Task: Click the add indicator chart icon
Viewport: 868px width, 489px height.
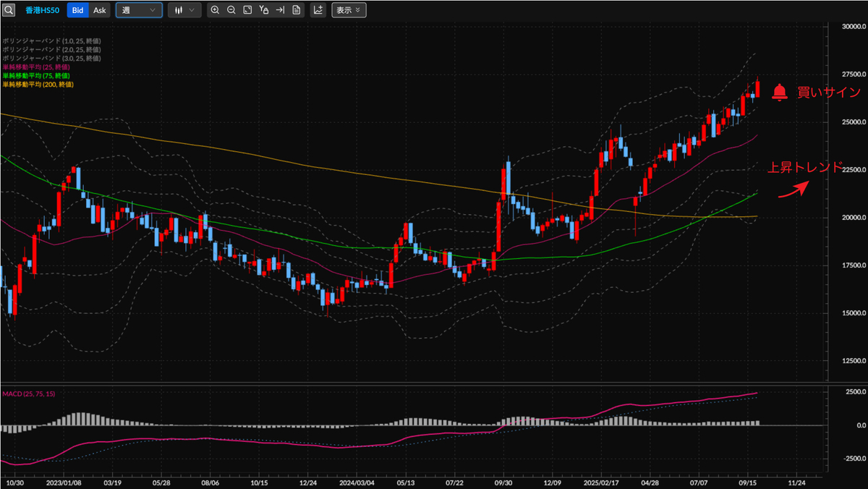Action: (318, 10)
